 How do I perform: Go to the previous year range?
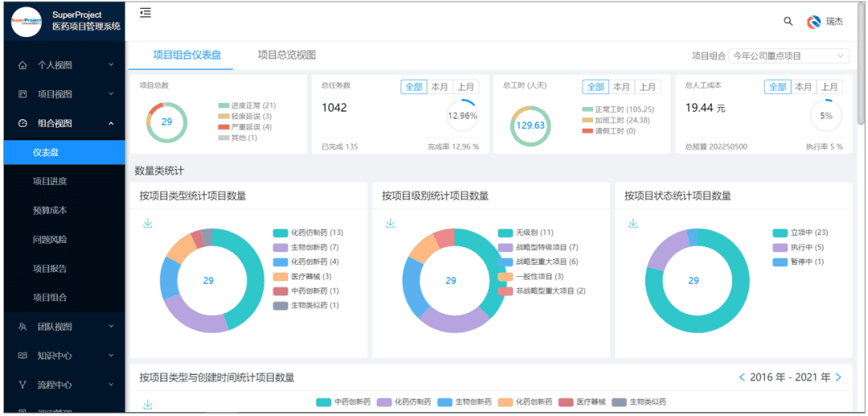(743, 377)
